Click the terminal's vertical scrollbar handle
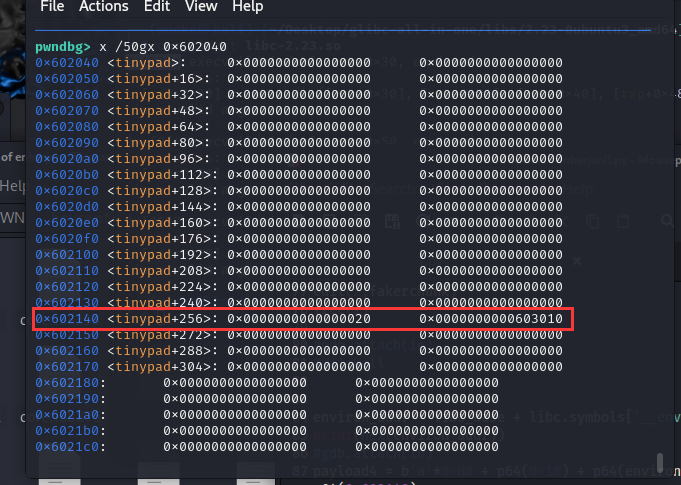Viewport: 681px width, 485px height. click(658, 461)
